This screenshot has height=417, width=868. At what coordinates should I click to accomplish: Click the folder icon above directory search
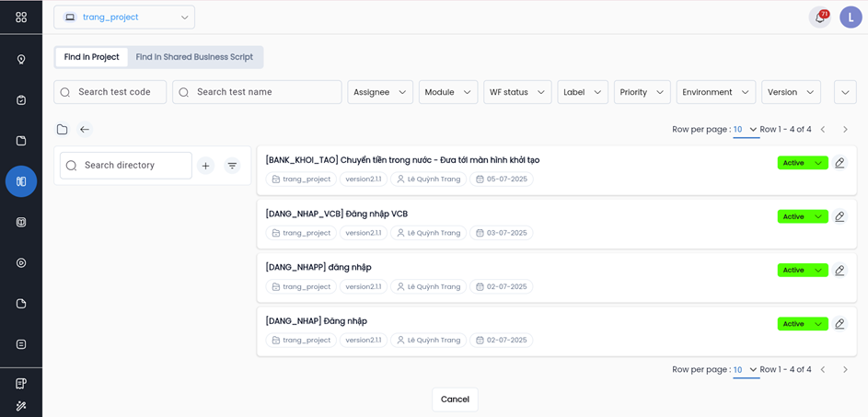pos(62,130)
